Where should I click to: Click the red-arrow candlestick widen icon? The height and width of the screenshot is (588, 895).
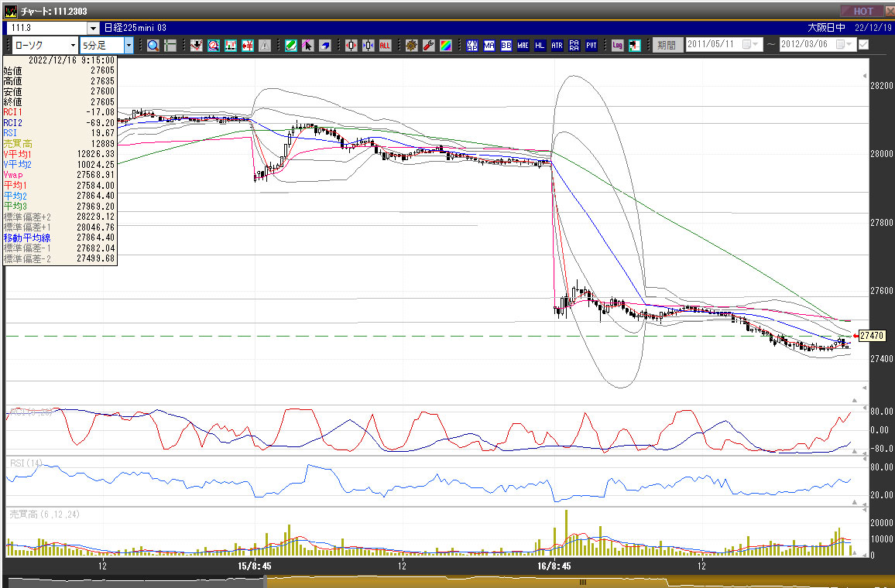[x=351, y=46]
